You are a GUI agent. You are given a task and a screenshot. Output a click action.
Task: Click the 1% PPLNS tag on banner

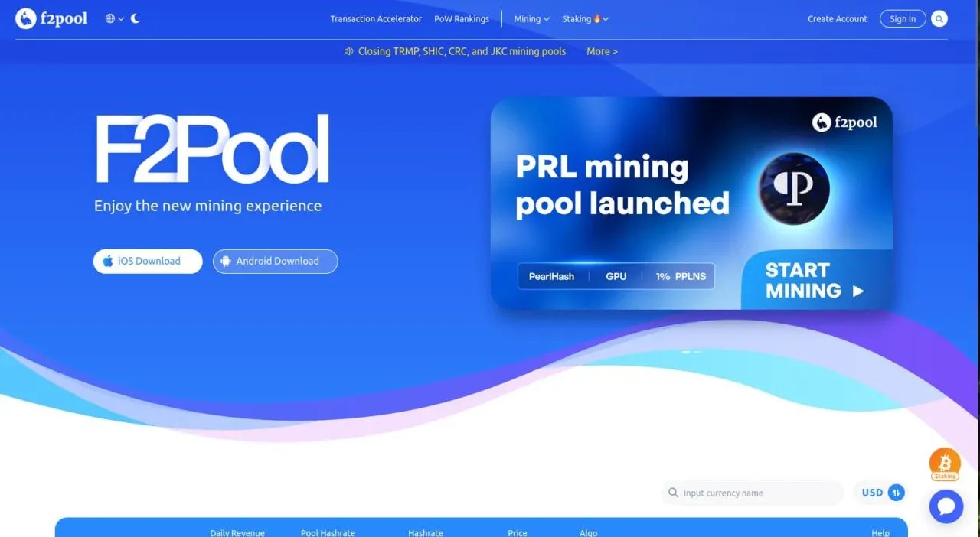pos(681,276)
